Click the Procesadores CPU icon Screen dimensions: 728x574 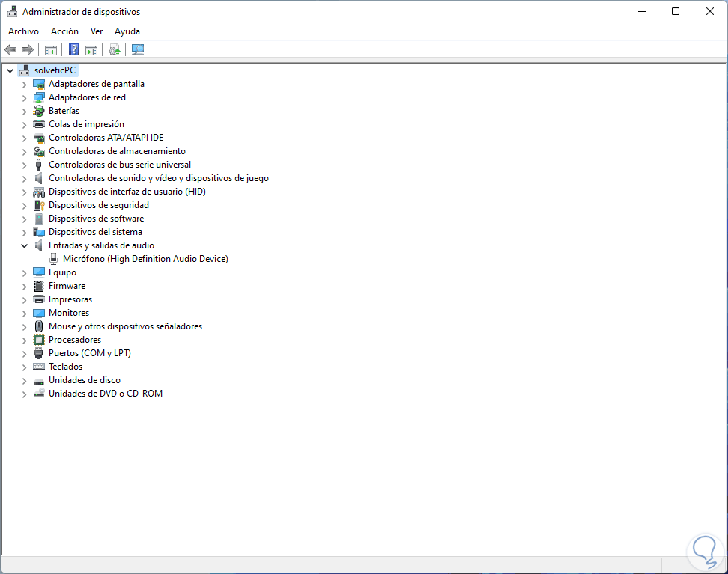click(39, 340)
